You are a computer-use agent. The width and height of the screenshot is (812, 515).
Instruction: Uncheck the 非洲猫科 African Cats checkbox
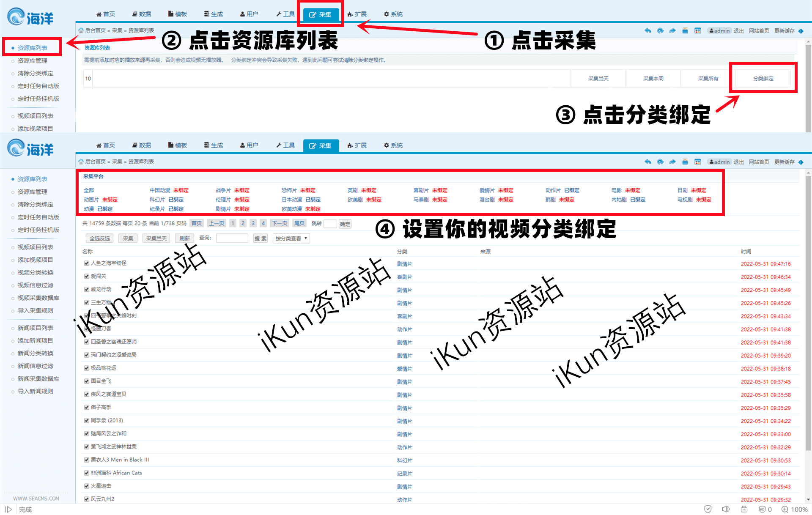coord(87,473)
